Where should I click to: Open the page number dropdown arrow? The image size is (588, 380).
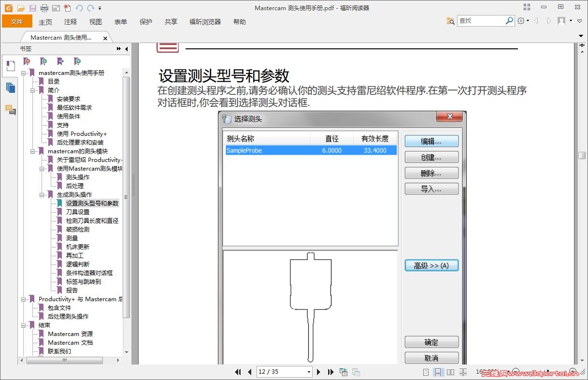309,372
